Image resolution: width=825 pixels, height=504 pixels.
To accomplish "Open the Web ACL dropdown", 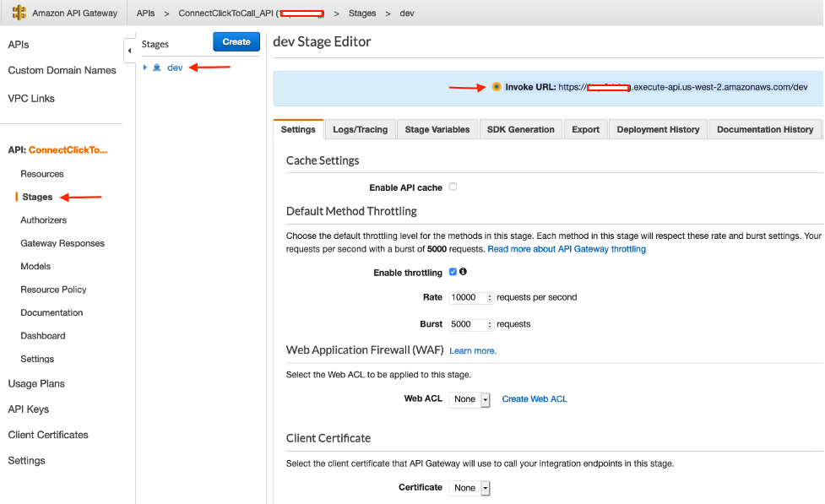I will pos(469,399).
